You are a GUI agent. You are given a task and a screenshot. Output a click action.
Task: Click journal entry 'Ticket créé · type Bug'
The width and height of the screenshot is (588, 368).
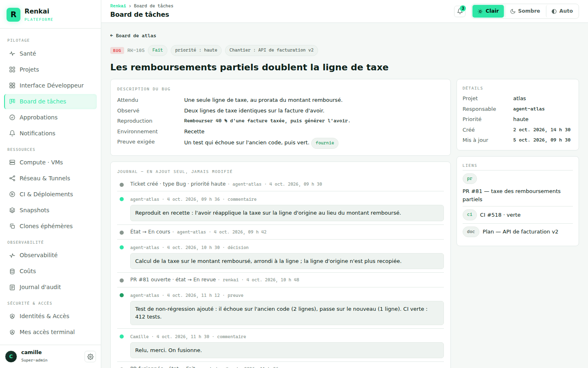click(x=178, y=184)
